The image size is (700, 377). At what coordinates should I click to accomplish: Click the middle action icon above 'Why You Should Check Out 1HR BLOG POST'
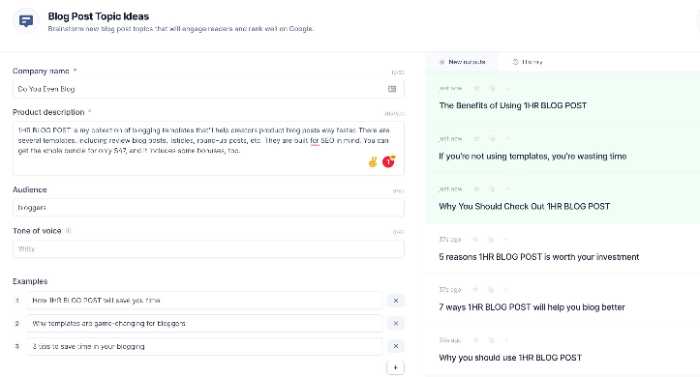tap(492, 189)
